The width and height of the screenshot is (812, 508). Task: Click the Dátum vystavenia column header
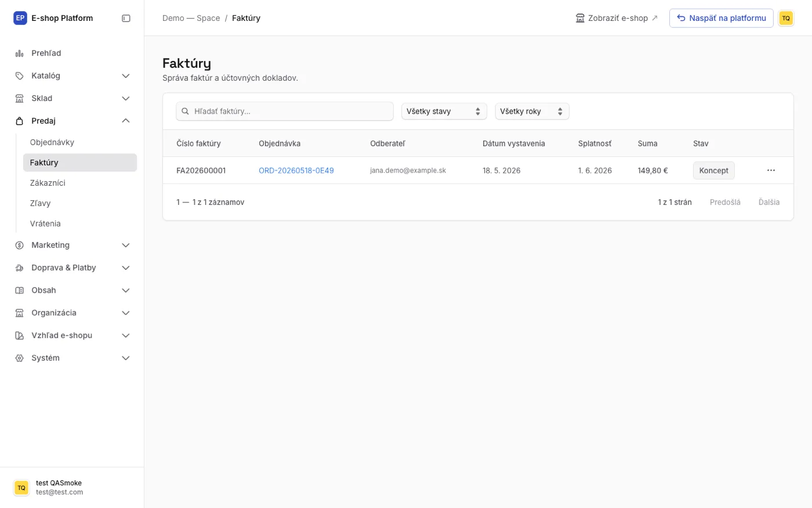coord(514,143)
